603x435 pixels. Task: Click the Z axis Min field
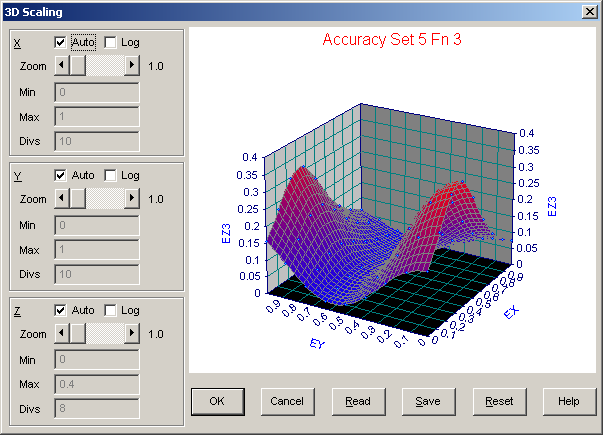(x=97, y=360)
